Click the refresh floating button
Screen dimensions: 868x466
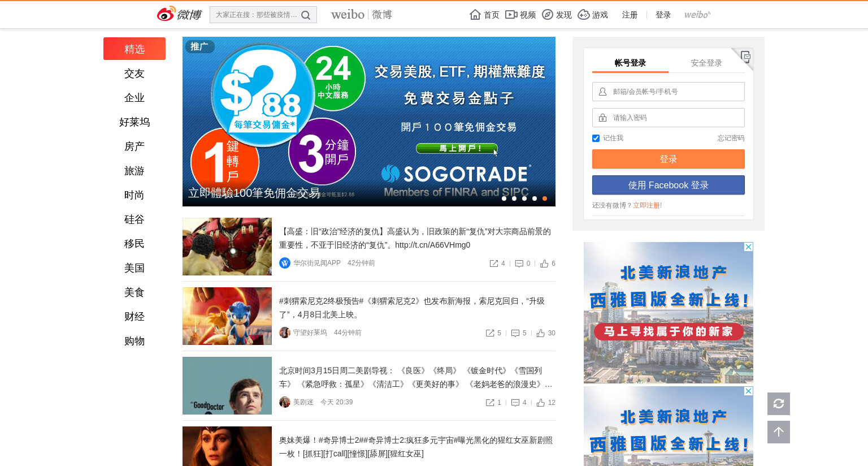pos(779,404)
